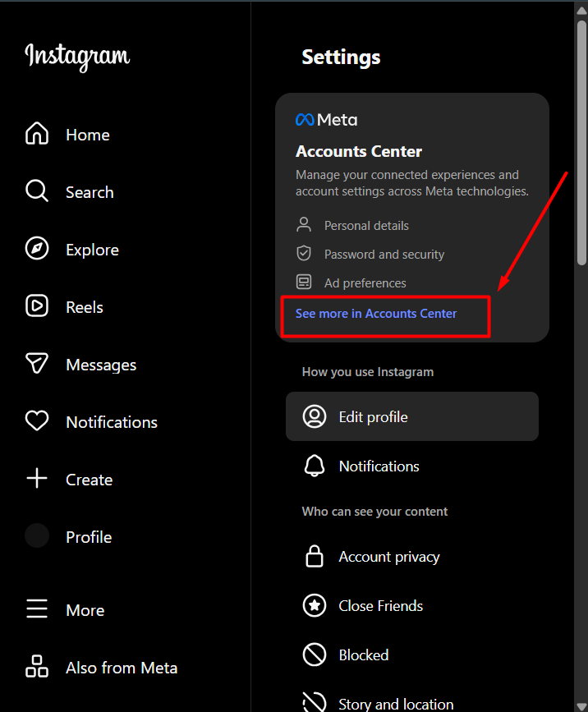This screenshot has height=712, width=588.
Task: Open Home via house icon
Action: pyautogui.click(x=37, y=134)
